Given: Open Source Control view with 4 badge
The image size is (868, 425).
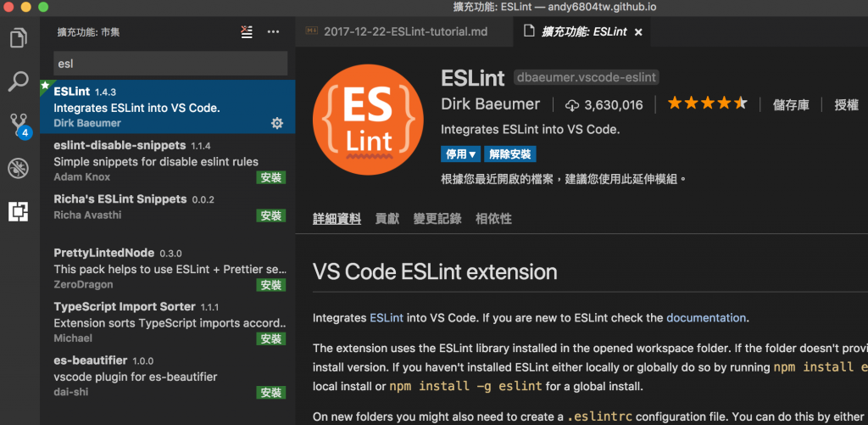Looking at the screenshot, I should coord(20,126).
